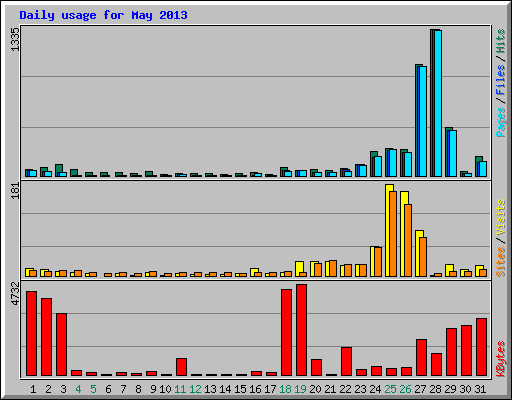Click green day 19 label
The width and height of the screenshot is (512, 400).
tap(300, 389)
